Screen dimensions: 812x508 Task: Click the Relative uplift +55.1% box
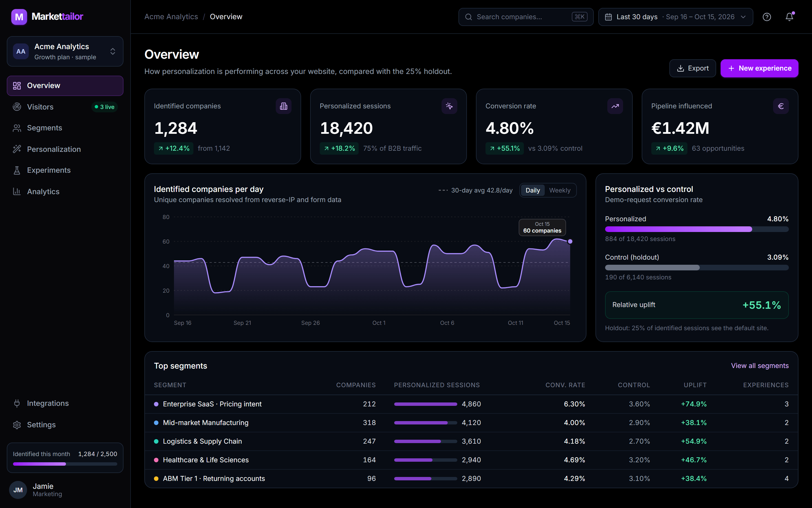click(697, 305)
